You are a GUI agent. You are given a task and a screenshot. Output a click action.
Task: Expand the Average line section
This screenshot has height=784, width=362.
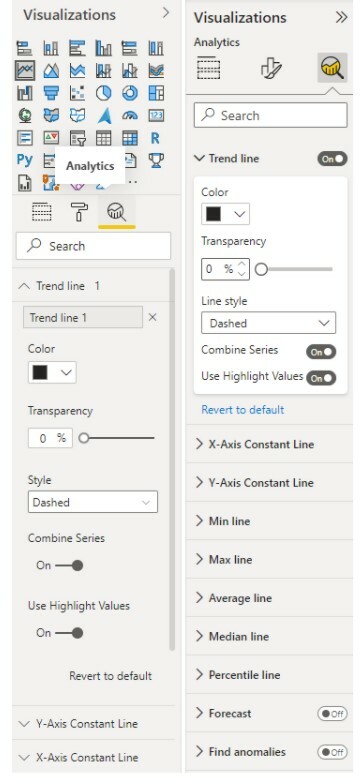[x=269, y=598]
